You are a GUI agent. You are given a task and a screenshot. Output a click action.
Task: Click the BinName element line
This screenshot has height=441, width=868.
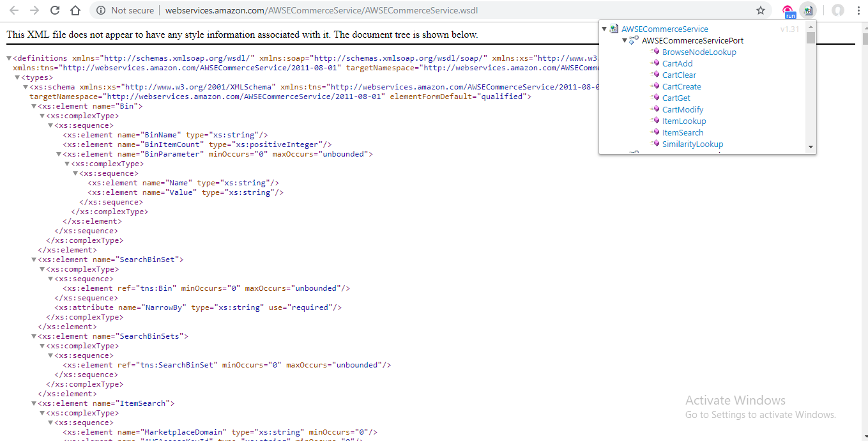[x=165, y=135]
